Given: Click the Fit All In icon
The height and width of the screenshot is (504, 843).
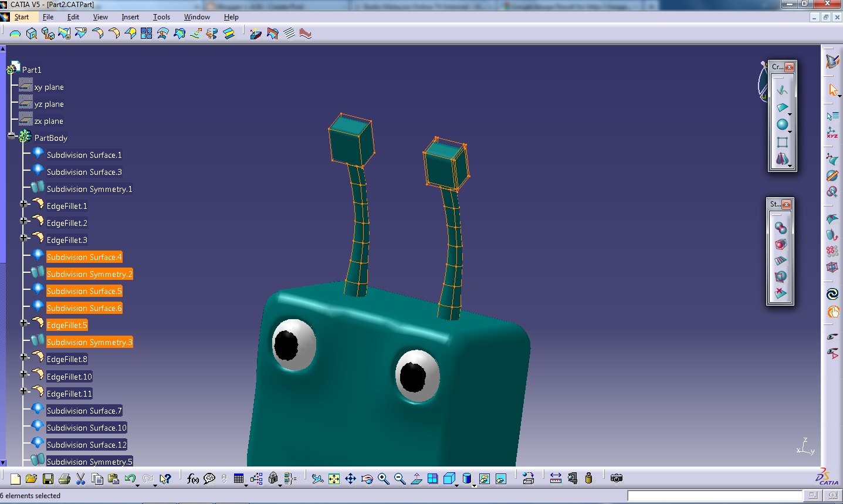Looking at the screenshot, I should click(x=333, y=478).
